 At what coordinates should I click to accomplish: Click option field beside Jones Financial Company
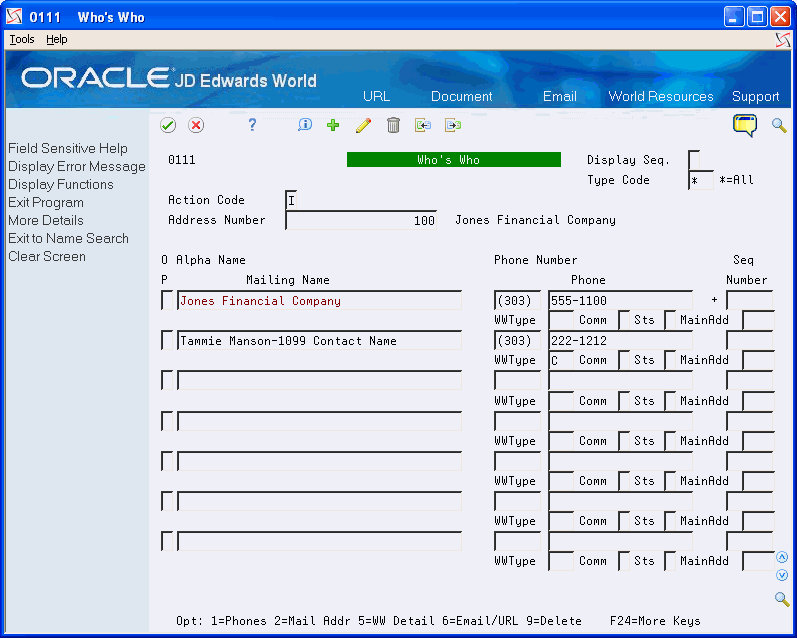167,300
